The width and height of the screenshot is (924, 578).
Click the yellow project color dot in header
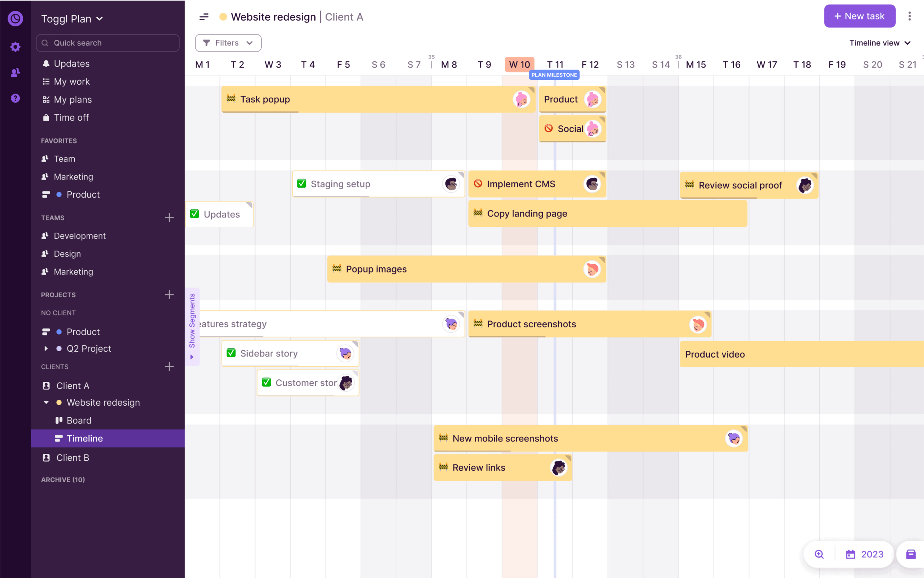pos(223,17)
